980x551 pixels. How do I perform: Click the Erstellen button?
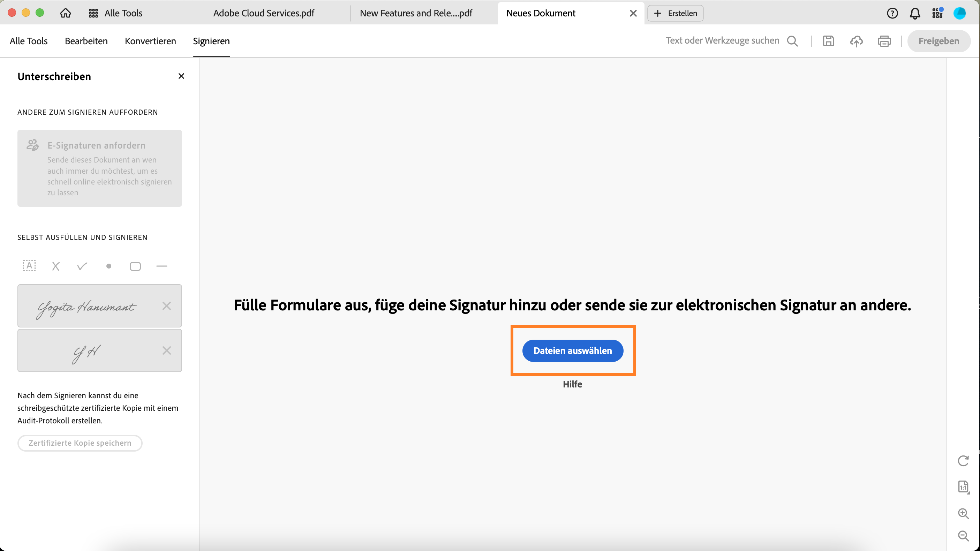pos(675,13)
